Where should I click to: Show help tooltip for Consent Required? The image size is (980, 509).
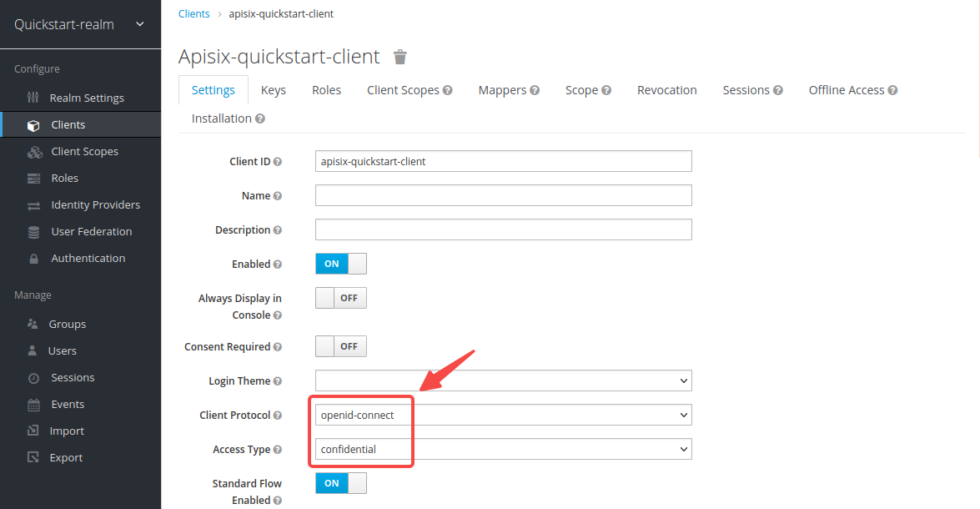[x=278, y=347]
